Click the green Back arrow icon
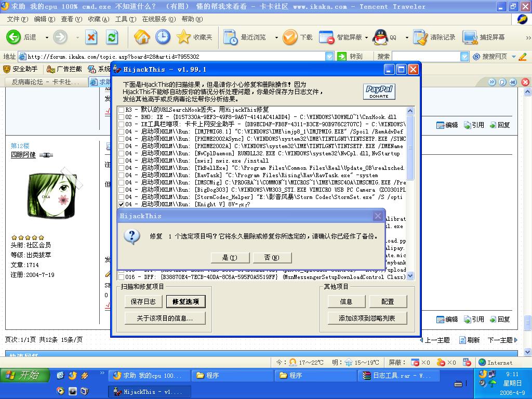The height and width of the screenshot is (399, 532). point(13,37)
